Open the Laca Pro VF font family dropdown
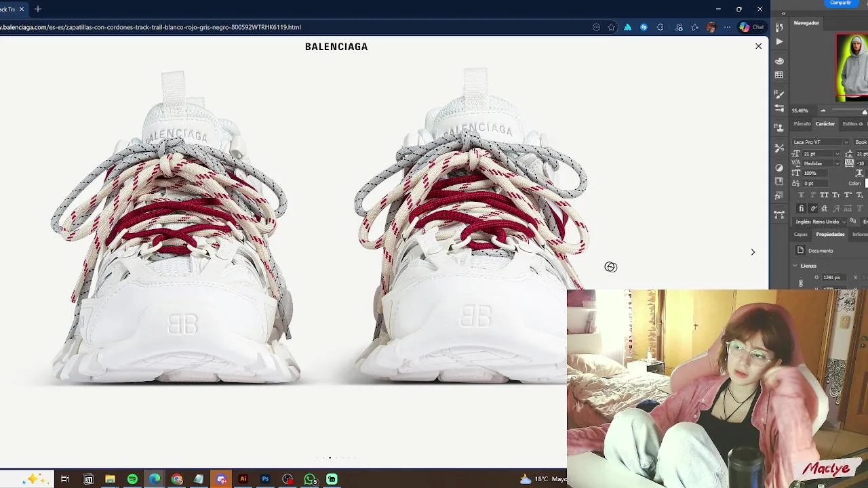The image size is (868, 488). (x=821, y=142)
